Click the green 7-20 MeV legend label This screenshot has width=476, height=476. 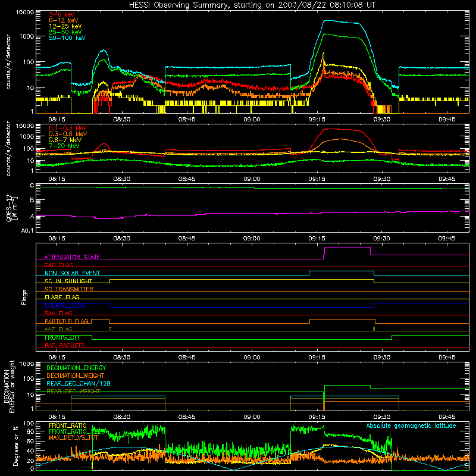pos(64,146)
